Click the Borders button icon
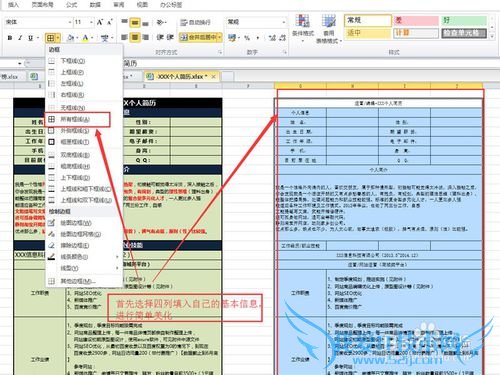500x375 pixels. 50,38
